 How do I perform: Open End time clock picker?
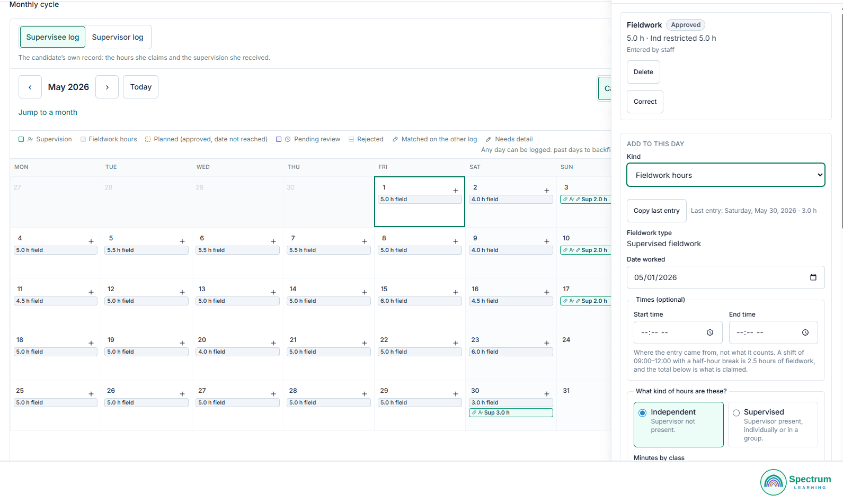tap(805, 332)
